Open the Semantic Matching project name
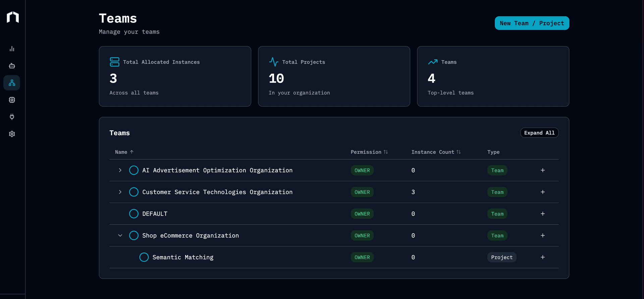Image resolution: width=644 pixels, height=299 pixels. coord(183,257)
